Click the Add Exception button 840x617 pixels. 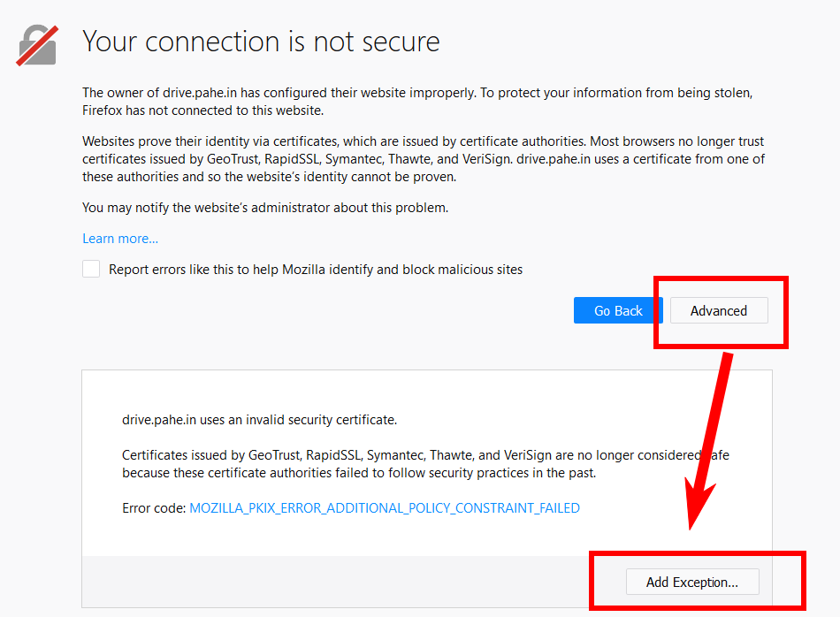(692, 582)
